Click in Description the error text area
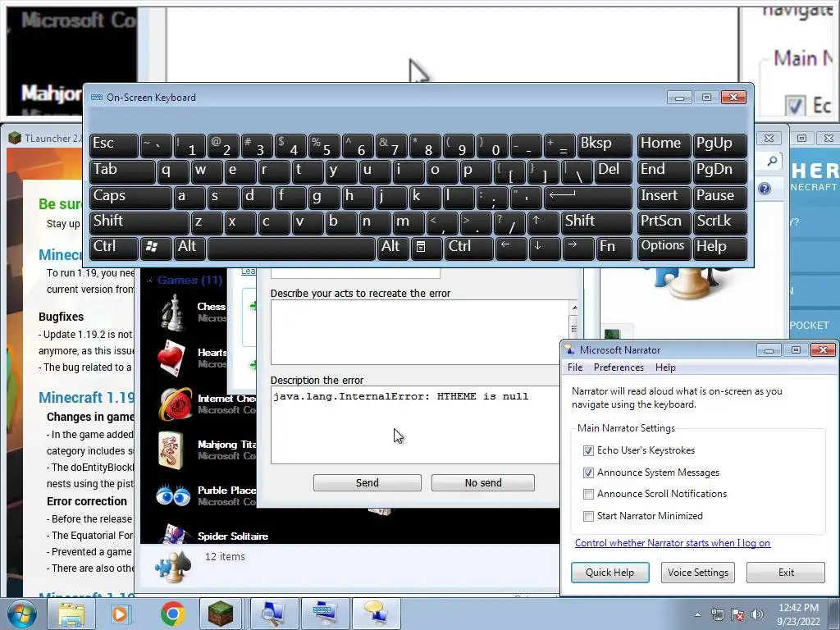 pyautogui.click(x=415, y=425)
